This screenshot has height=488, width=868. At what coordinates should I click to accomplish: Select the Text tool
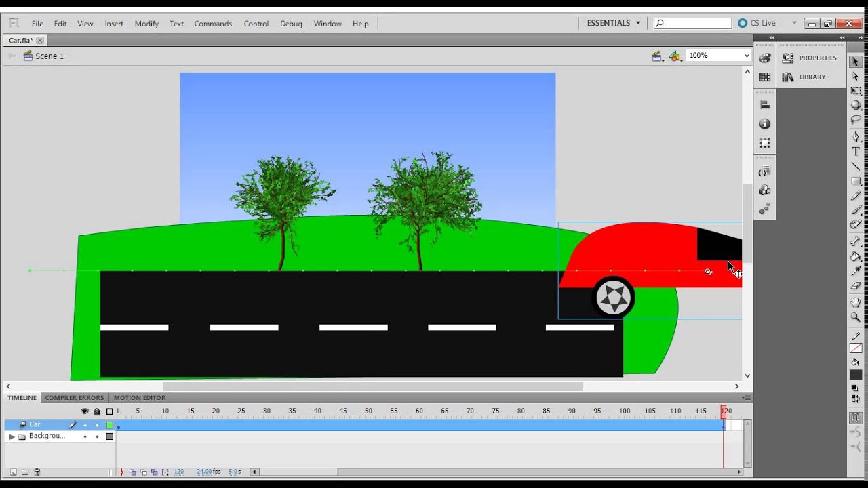coord(856,152)
